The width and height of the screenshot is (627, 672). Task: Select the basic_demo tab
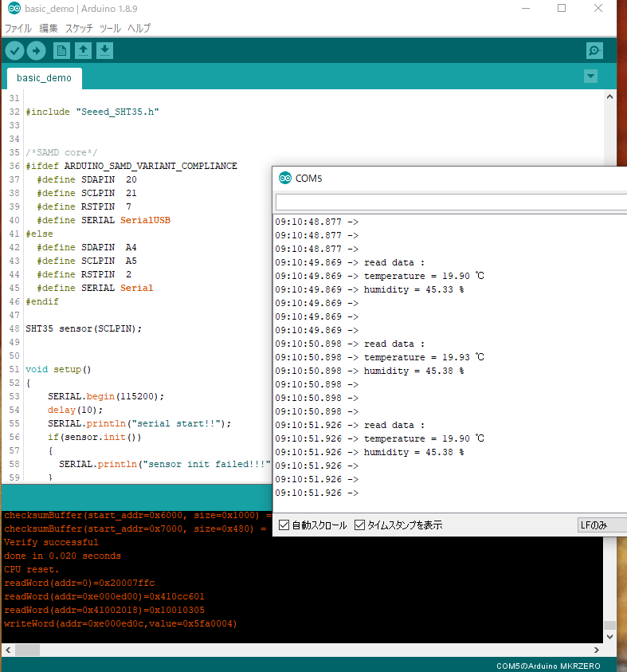tap(44, 78)
